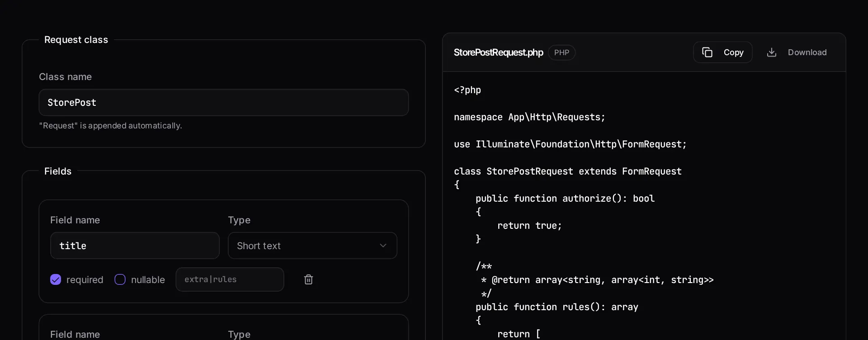The image size is (868, 340).
Task: Click the authorize() function line
Action: [x=565, y=198]
